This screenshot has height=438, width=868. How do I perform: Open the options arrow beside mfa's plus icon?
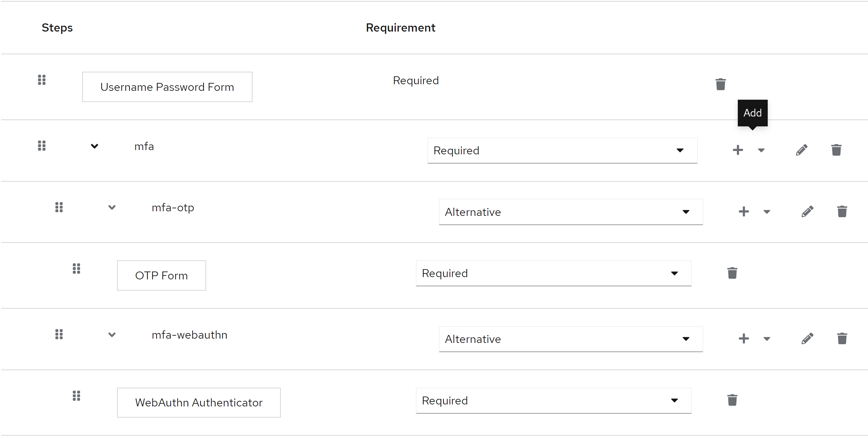point(761,150)
